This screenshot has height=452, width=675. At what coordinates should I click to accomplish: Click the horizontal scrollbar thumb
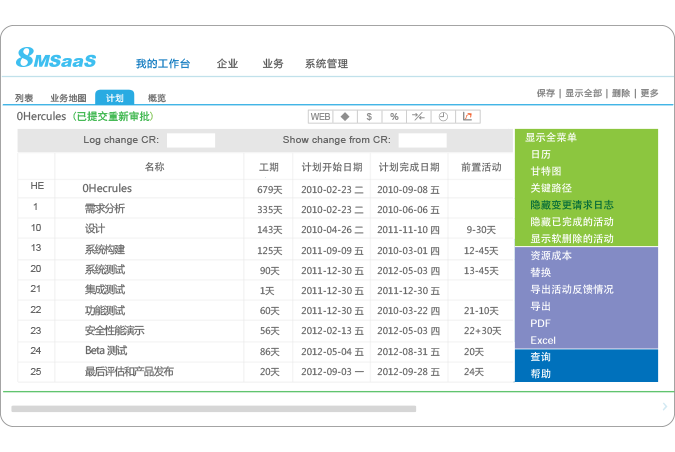[214, 409]
